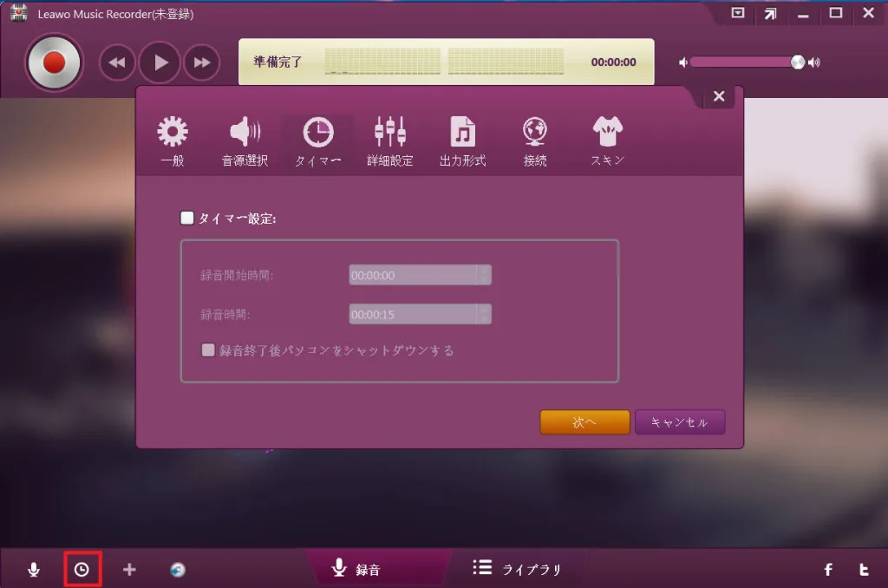Open the 録音開始時間 time stepper dropdown

[x=483, y=274]
